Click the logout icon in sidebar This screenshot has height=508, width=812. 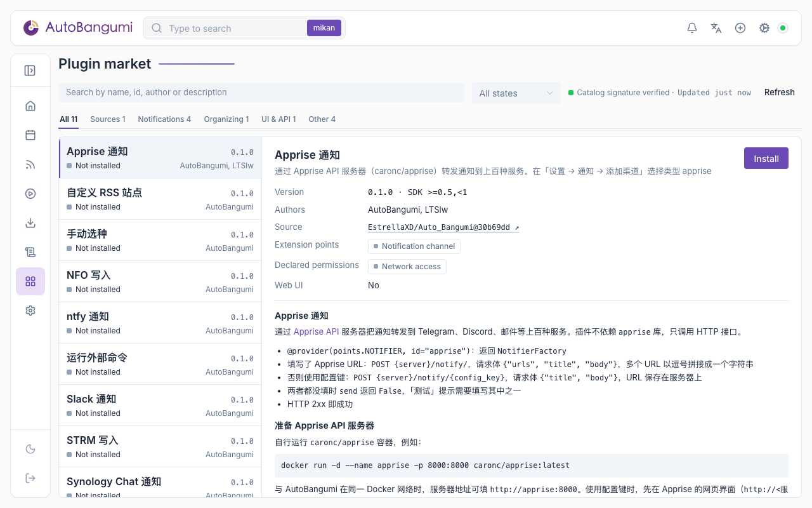point(30,478)
